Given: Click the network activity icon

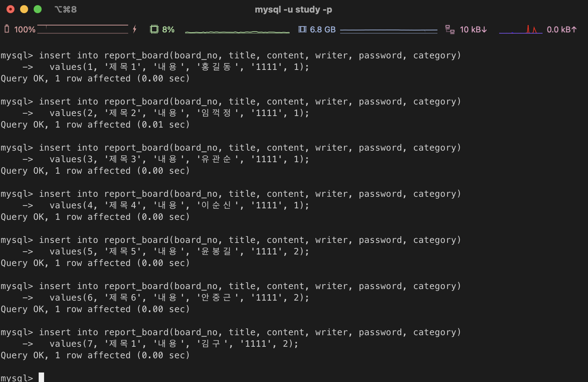Looking at the screenshot, I should (450, 30).
